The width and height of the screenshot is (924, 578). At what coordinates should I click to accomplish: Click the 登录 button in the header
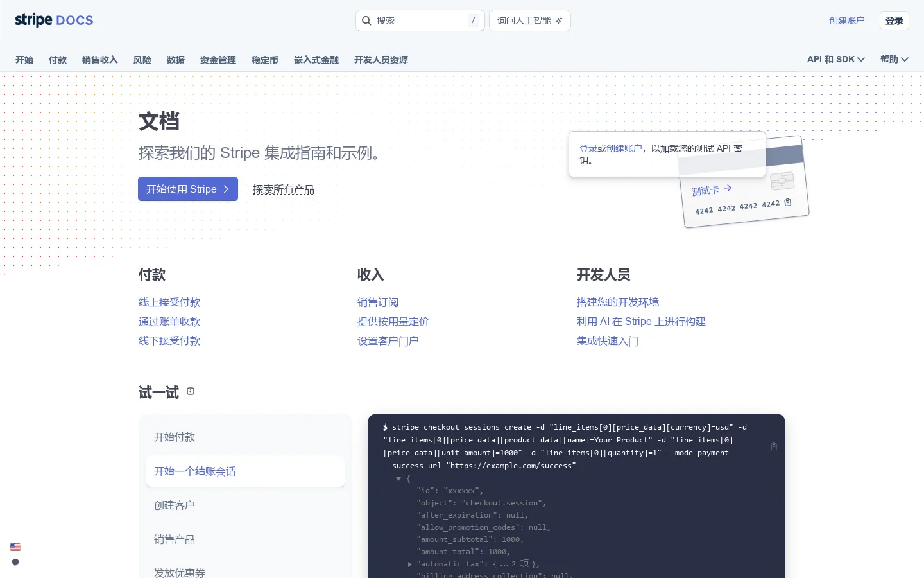click(x=894, y=21)
